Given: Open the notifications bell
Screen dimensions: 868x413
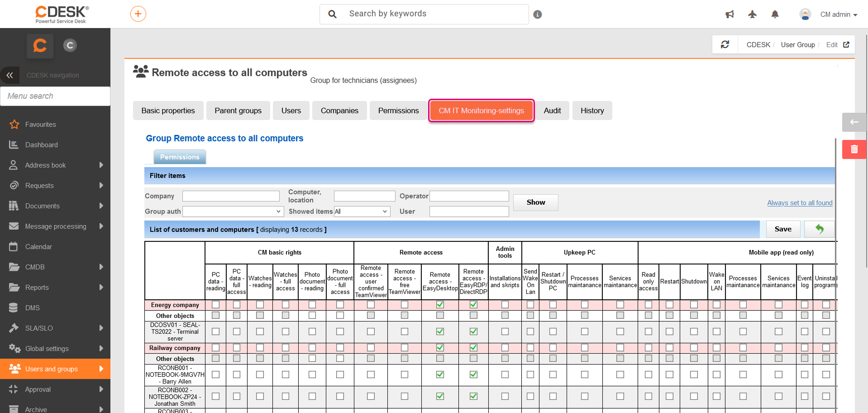Looking at the screenshot, I should [775, 14].
